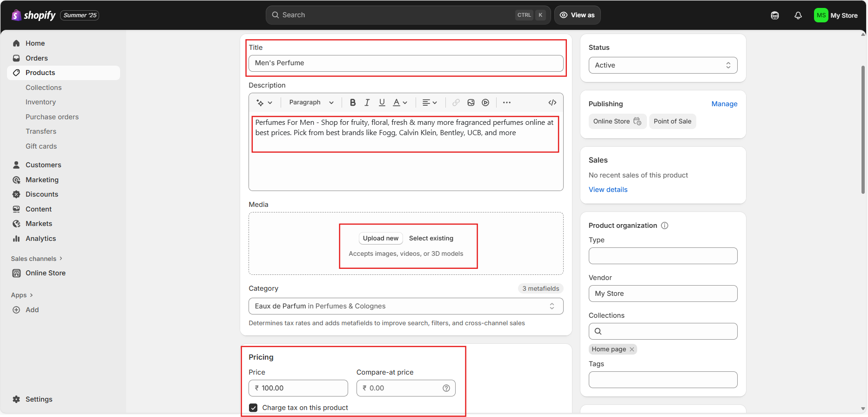The width and height of the screenshot is (868, 417).
Task: Click the Title field Men's Perfume
Action: point(406,63)
